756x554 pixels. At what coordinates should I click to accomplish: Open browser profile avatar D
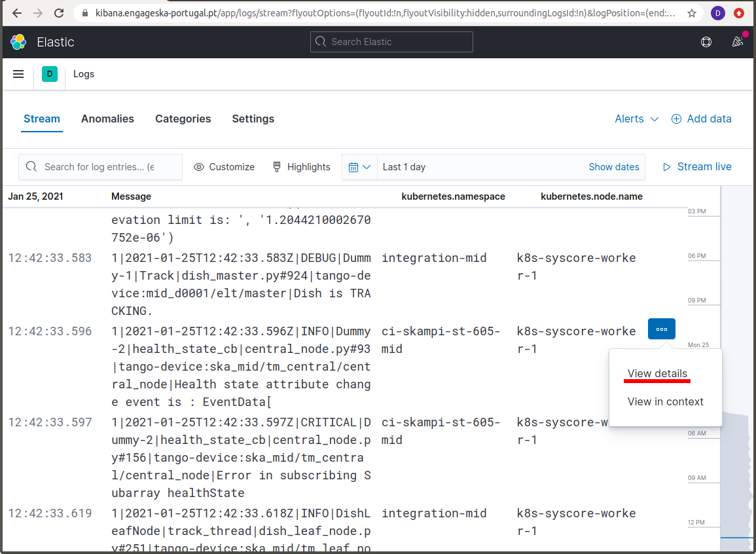click(x=717, y=13)
